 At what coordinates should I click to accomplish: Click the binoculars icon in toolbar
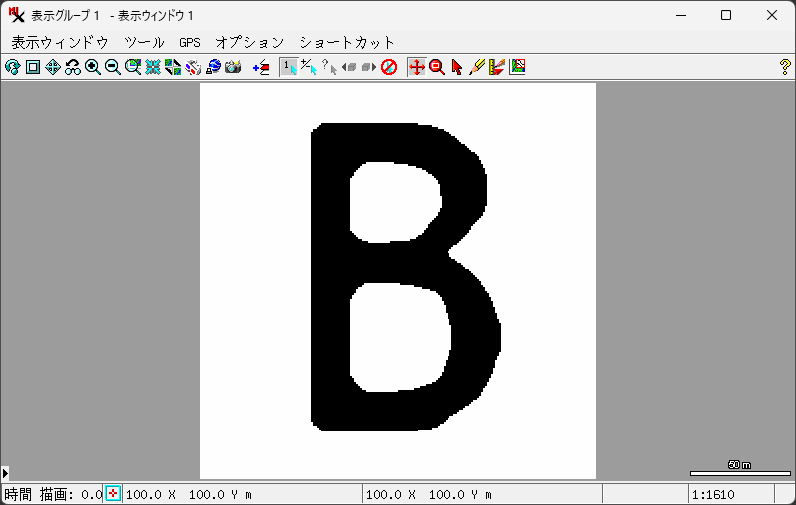pos(73,67)
